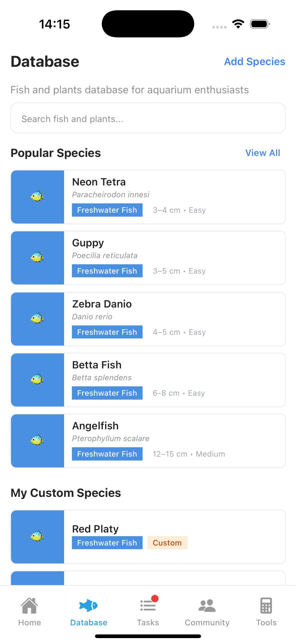
Task: Tap the Freshwater Fish tag on Guppy
Action: (x=107, y=271)
